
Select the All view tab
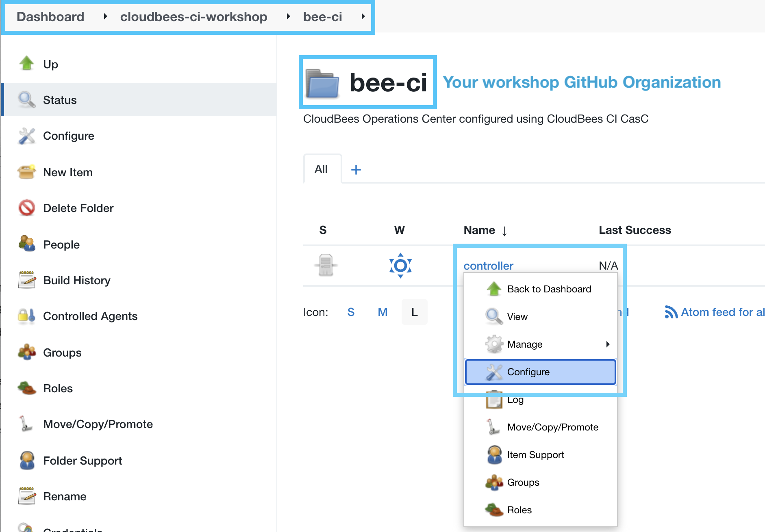(x=321, y=169)
